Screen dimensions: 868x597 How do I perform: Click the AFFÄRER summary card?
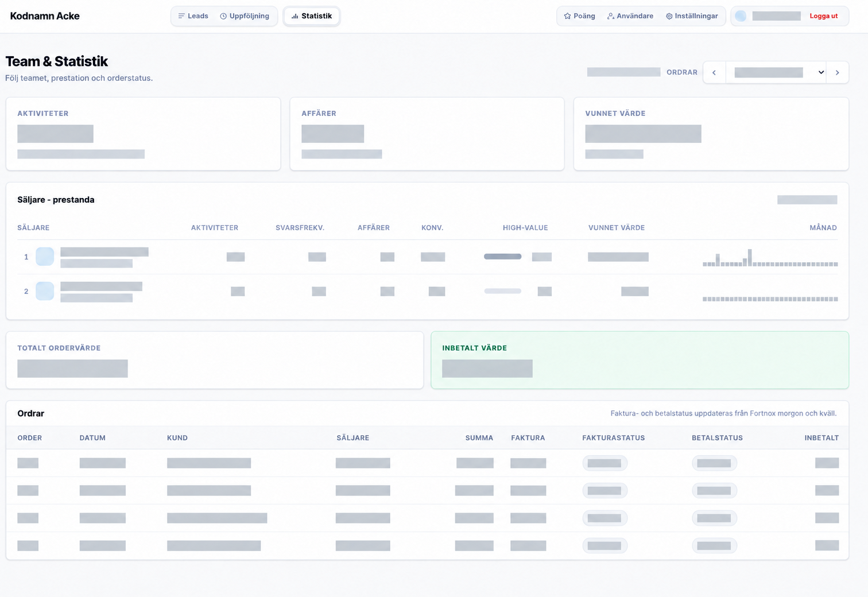[x=427, y=134]
